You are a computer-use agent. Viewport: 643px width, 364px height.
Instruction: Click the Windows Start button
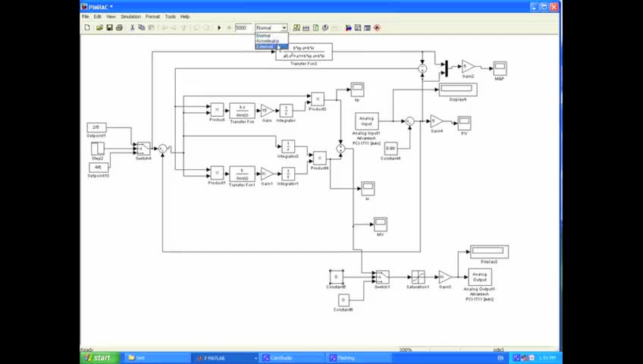click(99, 358)
